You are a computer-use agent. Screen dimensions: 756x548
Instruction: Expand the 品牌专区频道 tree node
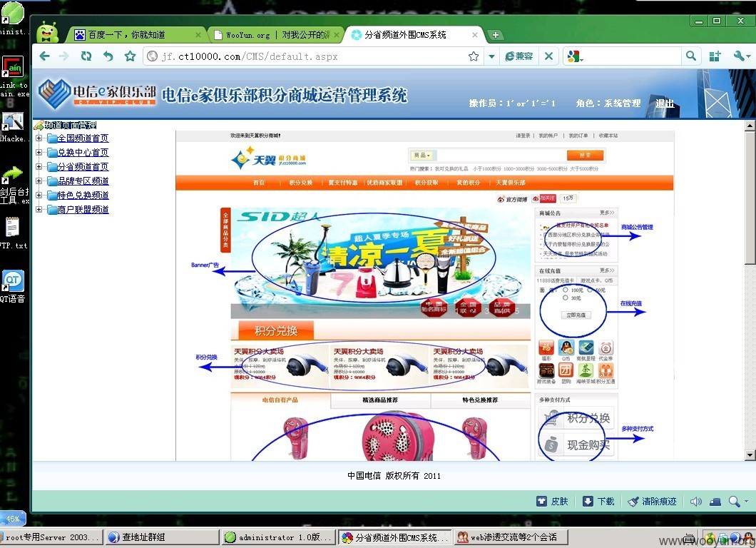point(39,181)
